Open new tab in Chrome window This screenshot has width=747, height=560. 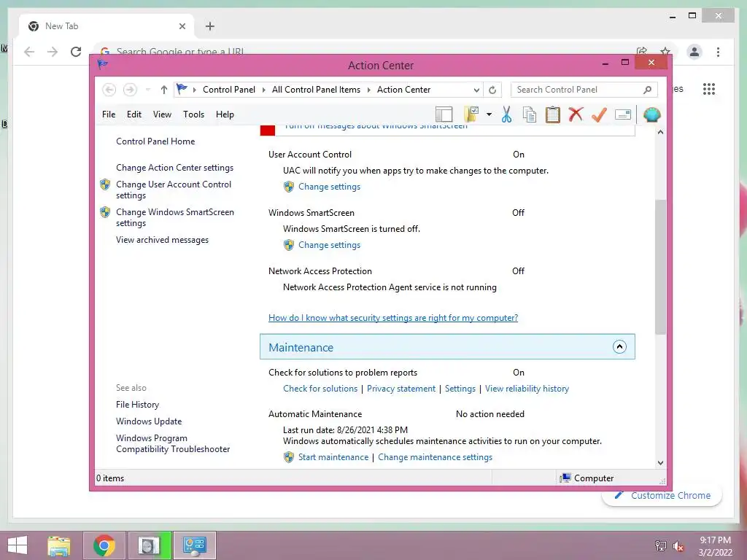(210, 26)
